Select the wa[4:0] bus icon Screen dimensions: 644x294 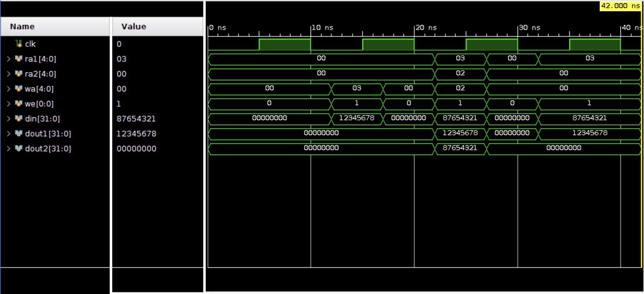[19, 88]
